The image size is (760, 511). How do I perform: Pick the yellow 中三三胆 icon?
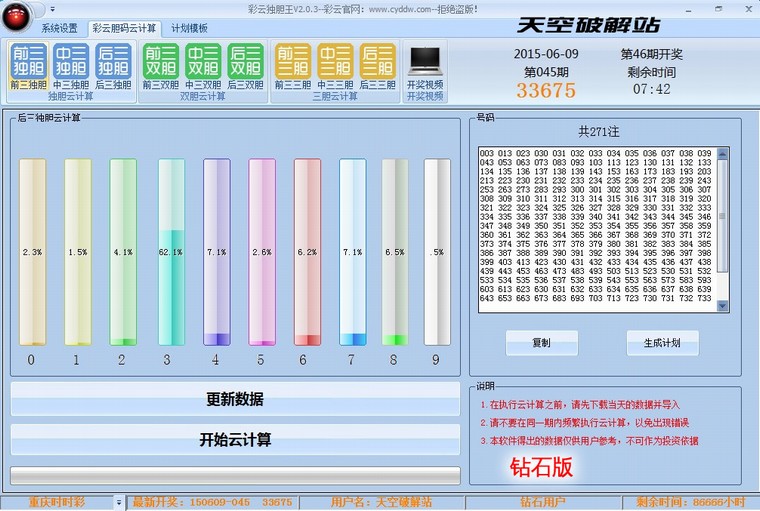click(x=335, y=65)
